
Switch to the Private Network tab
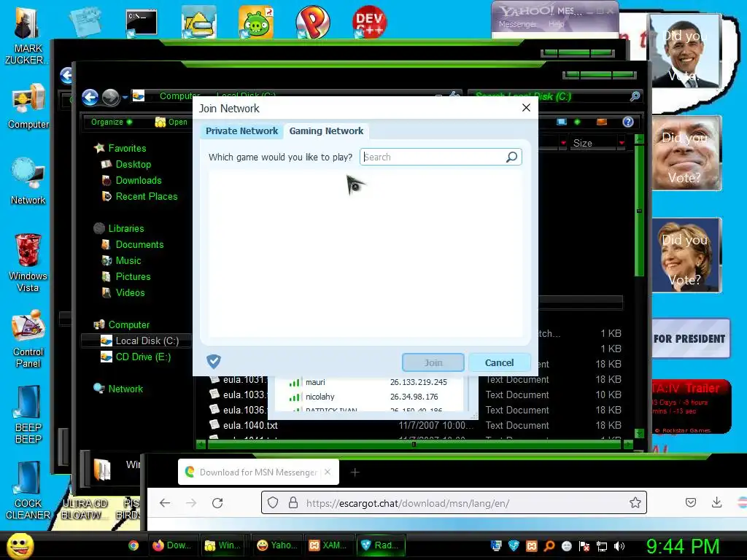tap(241, 131)
